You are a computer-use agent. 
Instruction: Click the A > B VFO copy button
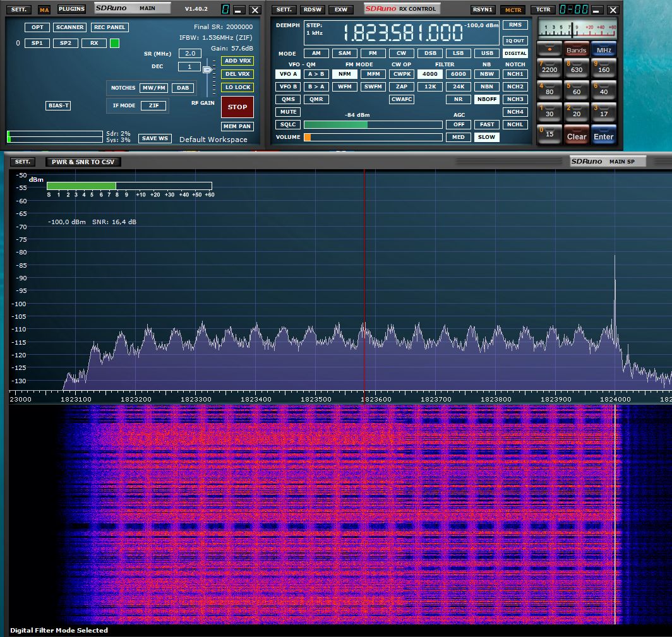point(316,74)
